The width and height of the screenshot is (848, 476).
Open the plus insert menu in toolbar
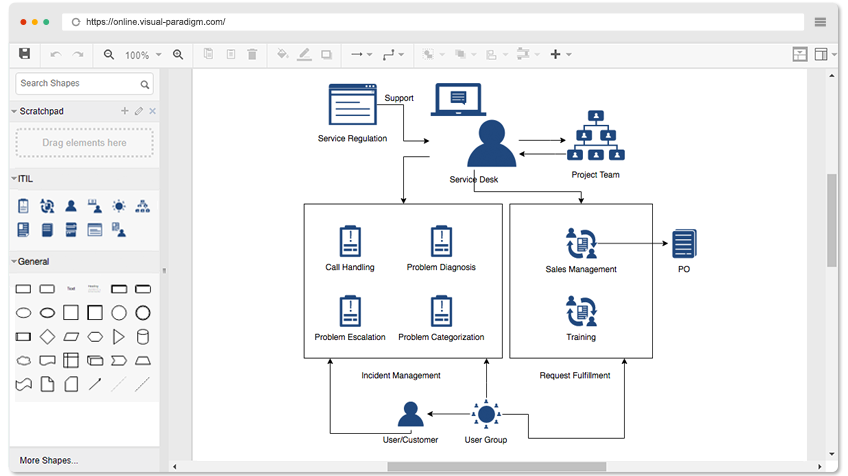[560, 54]
